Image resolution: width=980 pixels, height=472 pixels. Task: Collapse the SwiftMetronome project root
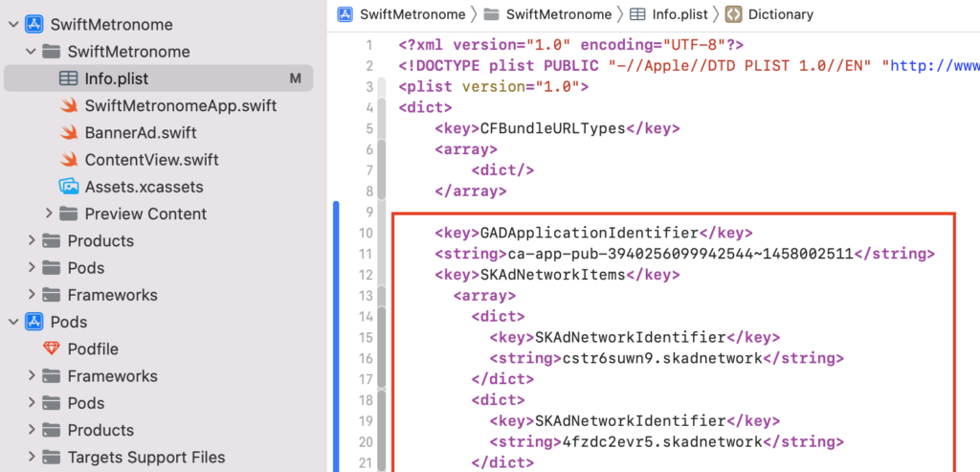coord(13,24)
